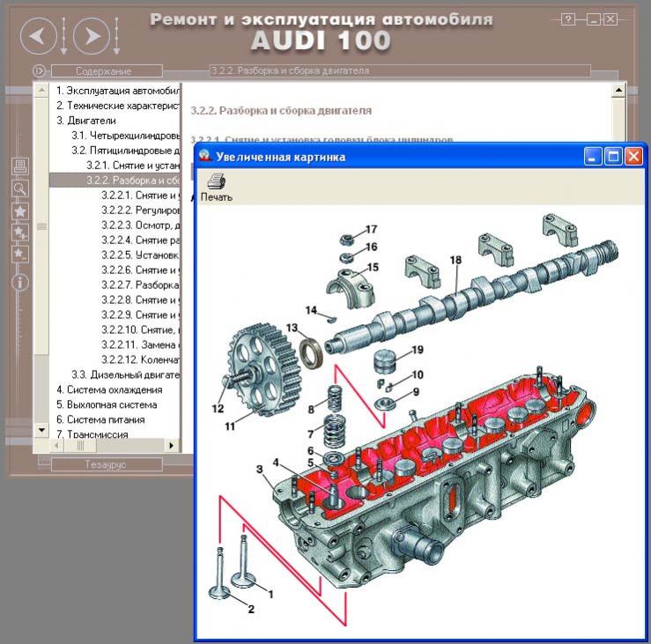651x644 pixels.
Task: Click contents tree scroll up arrow
Action: pyautogui.click(x=41, y=90)
